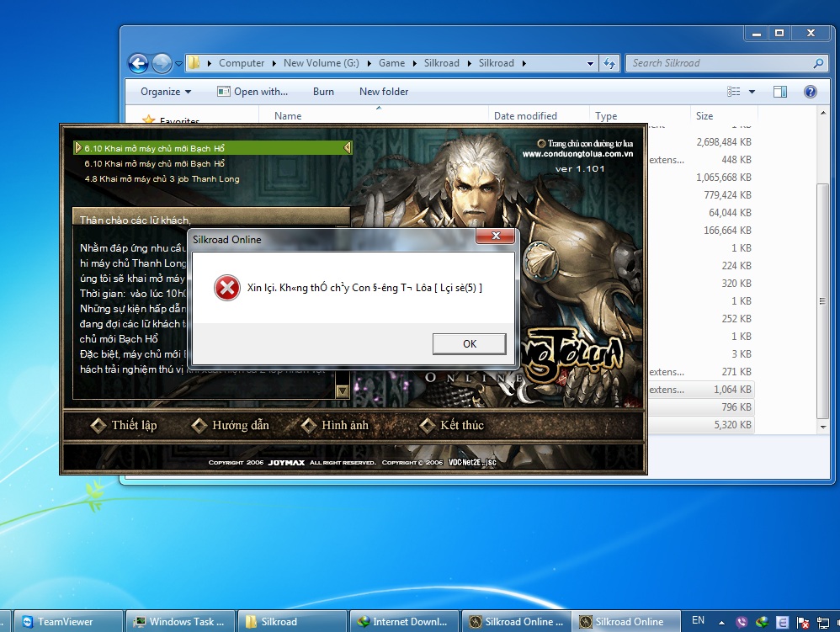
Task: Change the Explorer view mode icon
Action: (x=733, y=92)
